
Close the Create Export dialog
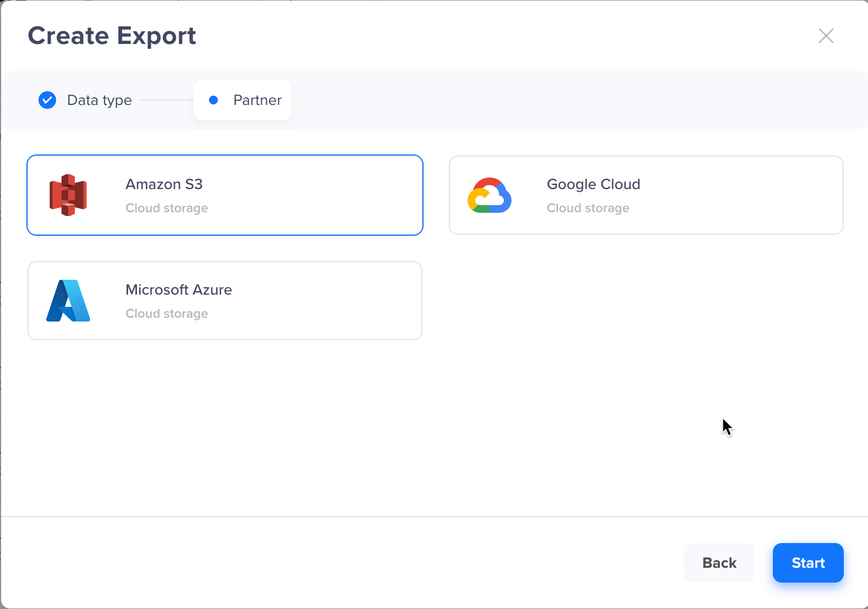click(x=826, y=36)
